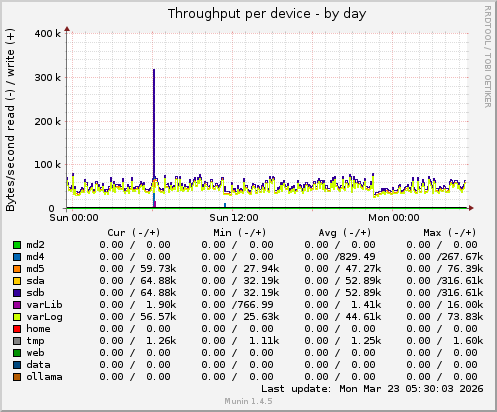Click the tall sdb spike in the graph
The image size is (497, 412).
[x=154, y=123]
